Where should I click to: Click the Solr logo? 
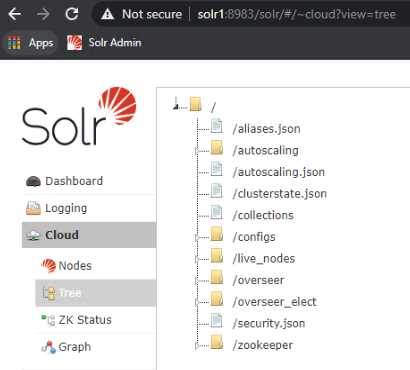tap(79, 116)
